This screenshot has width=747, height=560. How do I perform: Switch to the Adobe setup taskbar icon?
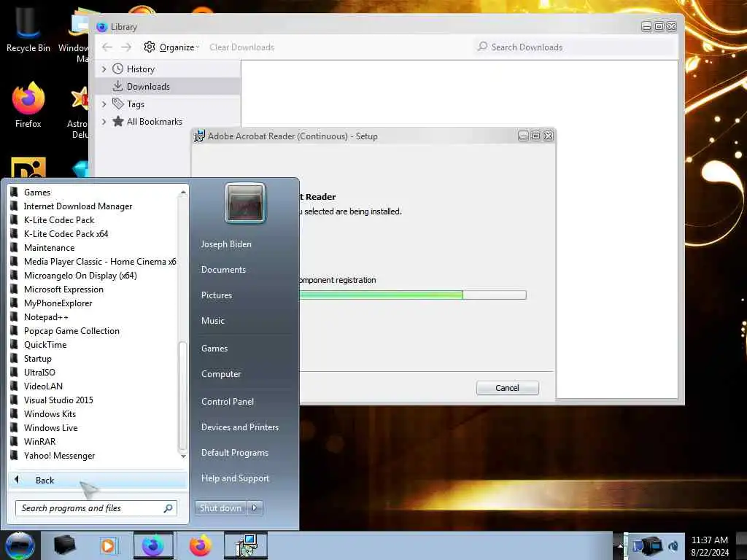(x=246, y=545)
